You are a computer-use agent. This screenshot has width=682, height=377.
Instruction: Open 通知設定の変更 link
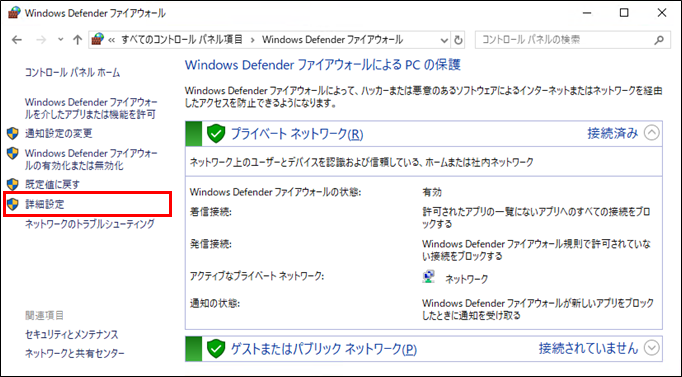pos(59,133)
